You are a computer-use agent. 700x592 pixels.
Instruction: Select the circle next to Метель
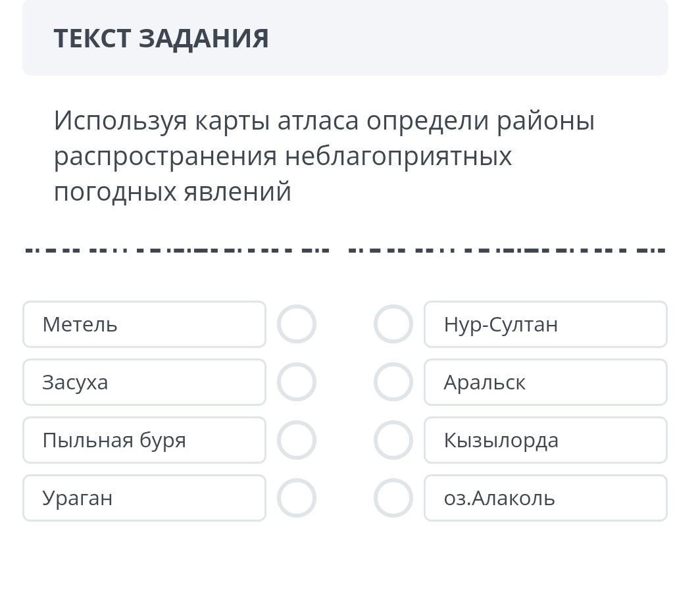pos(297,324)
